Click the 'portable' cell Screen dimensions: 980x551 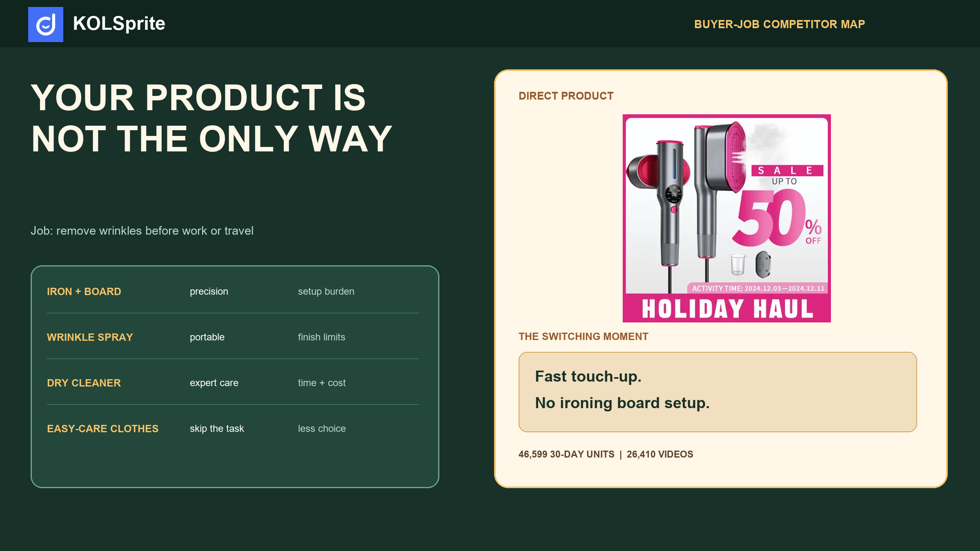[207, 338]
